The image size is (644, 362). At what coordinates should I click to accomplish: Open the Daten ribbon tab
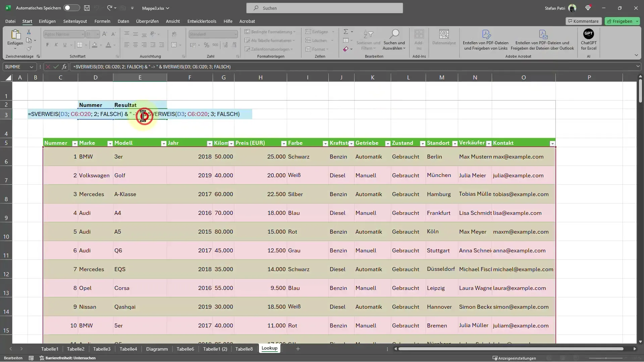[x=123, y=21]
